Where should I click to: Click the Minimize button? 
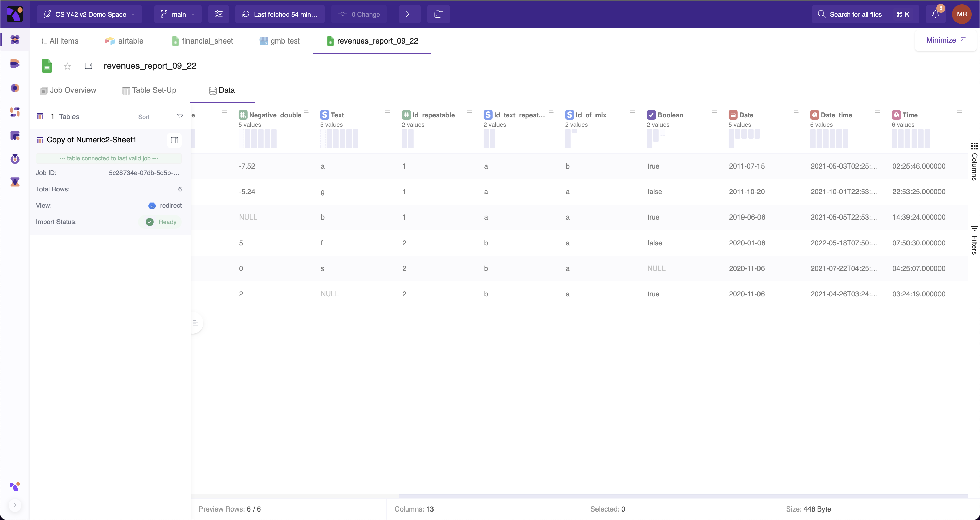(x=945, y=40)
